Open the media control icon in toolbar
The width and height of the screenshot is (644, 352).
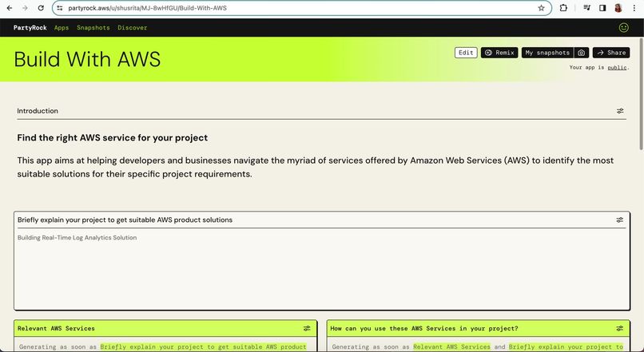tap(587, 8)
